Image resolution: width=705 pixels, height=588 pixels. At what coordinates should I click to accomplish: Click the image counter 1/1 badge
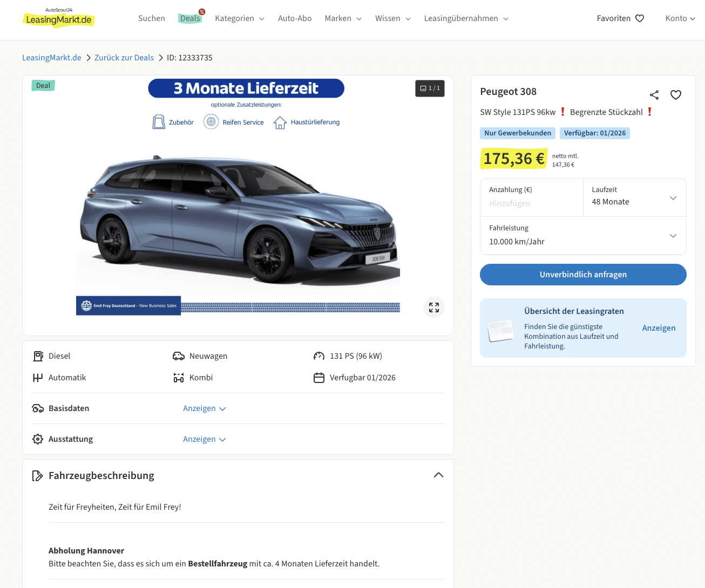pyautogui.click(x=430, y=88)
